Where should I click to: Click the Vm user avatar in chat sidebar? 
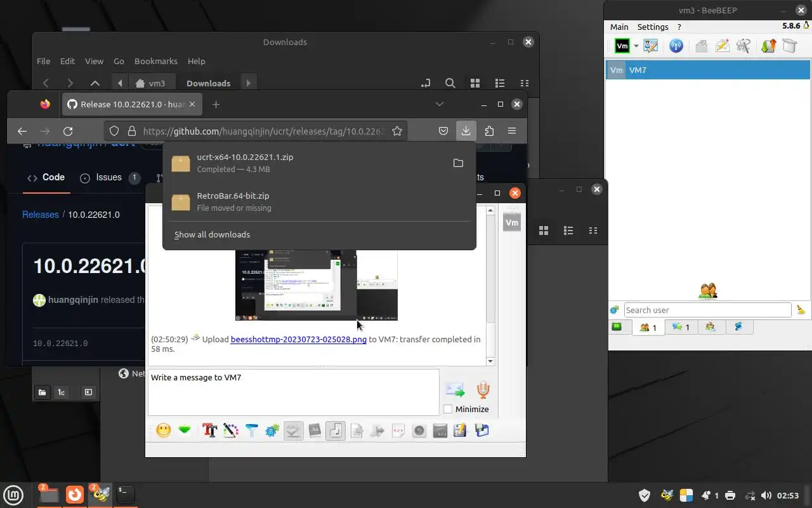(512, 222)
